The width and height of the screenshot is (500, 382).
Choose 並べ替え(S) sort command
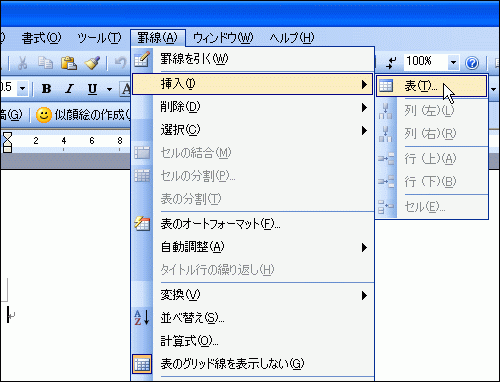click(x=253, y=318)
